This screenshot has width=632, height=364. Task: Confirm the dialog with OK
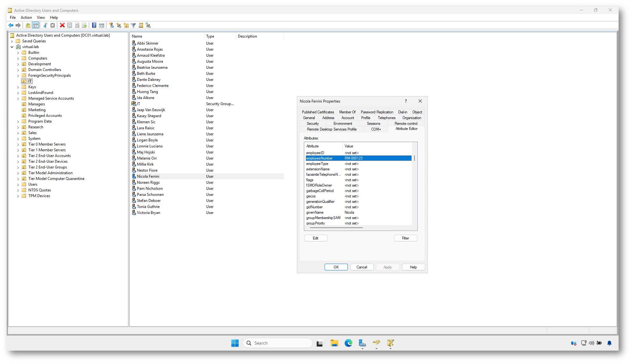pyautogui.click(x=336, y=267)
